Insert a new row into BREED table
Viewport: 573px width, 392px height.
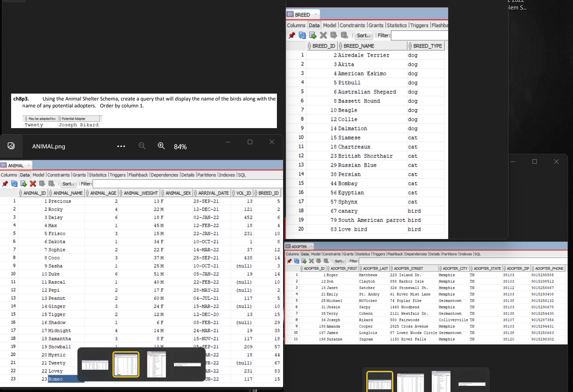[x=313, y=35]
